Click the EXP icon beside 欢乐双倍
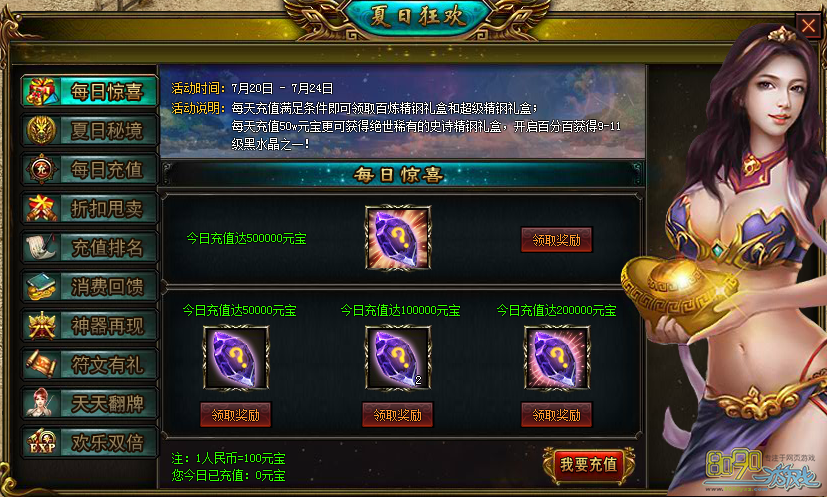This screenshot has height=497, width=827. (41, 442)
